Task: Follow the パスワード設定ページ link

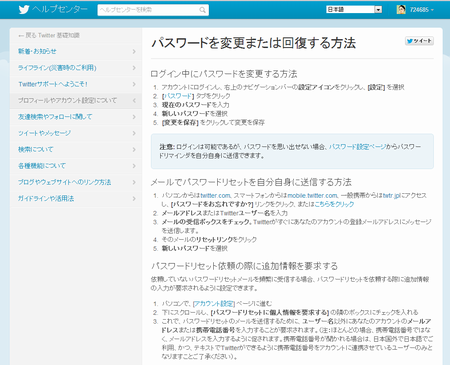Action: click(357, 147)
